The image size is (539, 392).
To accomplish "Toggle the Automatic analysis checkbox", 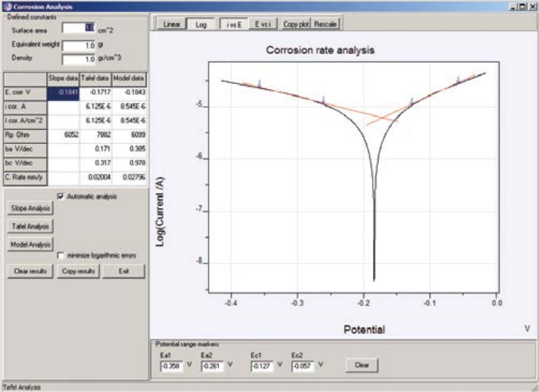I will coord(61,197).
